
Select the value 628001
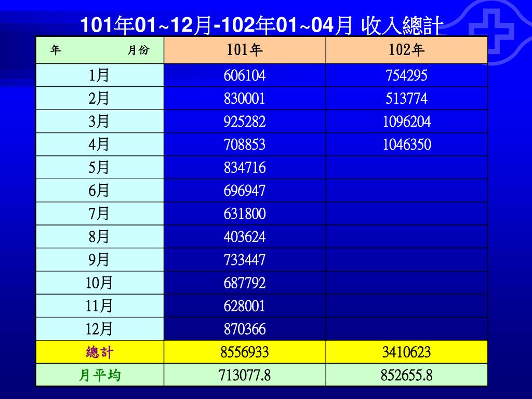245,306
